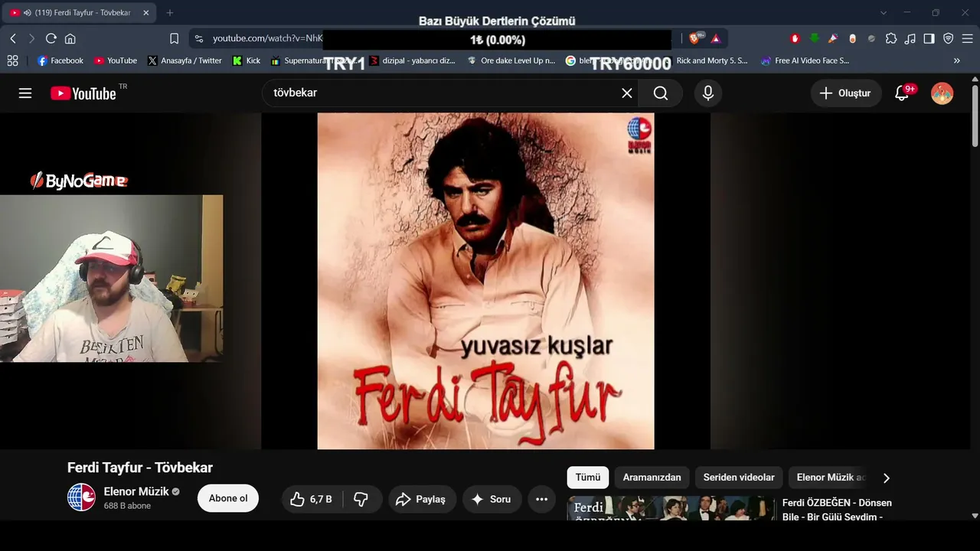The height and width of the screenshot is (551, 980).
Task: Select the Tümü filter chip
Action: (588, 478)
